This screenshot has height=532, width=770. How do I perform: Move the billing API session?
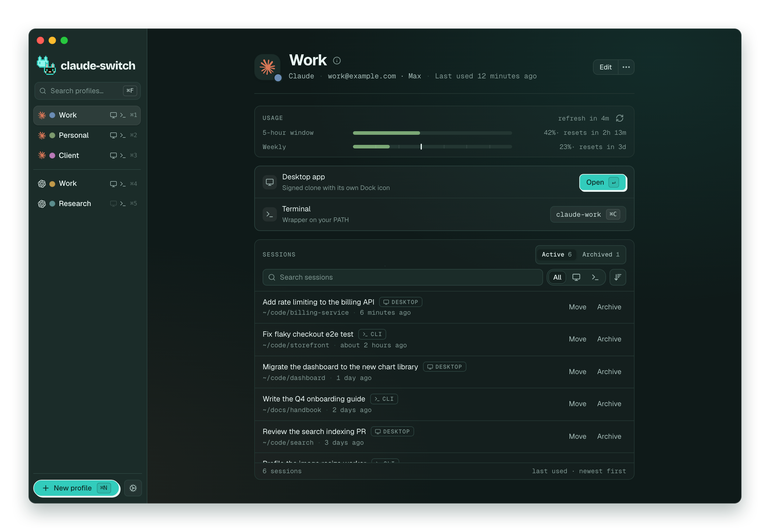pos(577,307)
